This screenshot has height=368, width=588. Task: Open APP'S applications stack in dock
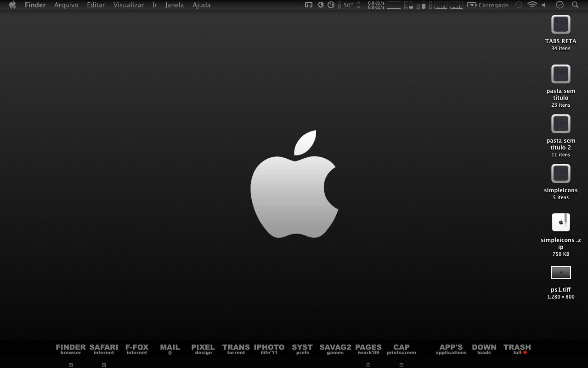tap(451, 349)
